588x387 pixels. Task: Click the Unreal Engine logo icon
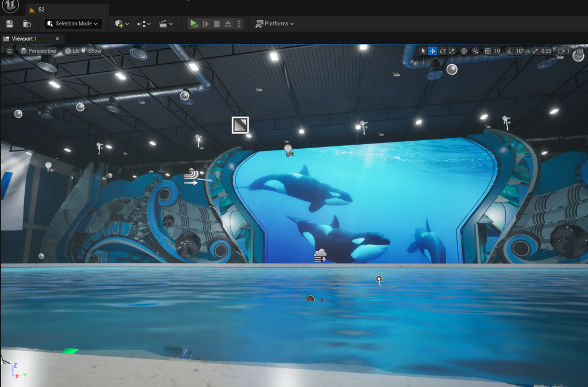coord(10,6)
